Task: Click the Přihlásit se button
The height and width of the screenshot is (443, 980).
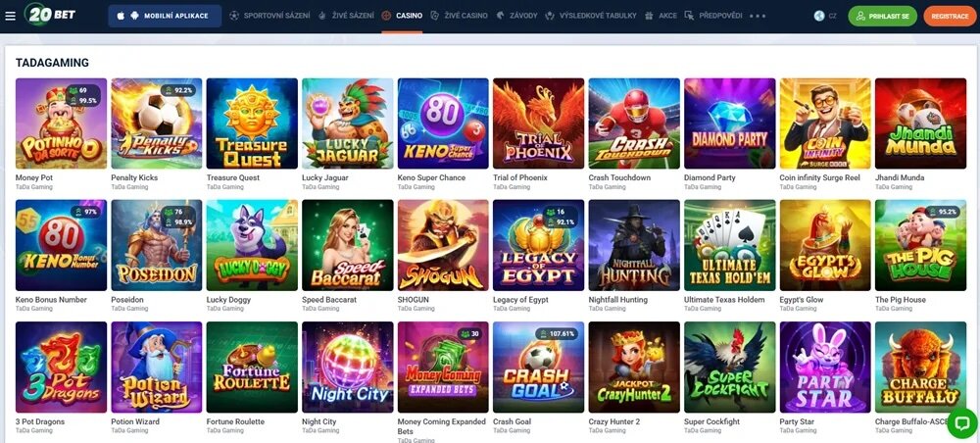Action: click(882, 16)
